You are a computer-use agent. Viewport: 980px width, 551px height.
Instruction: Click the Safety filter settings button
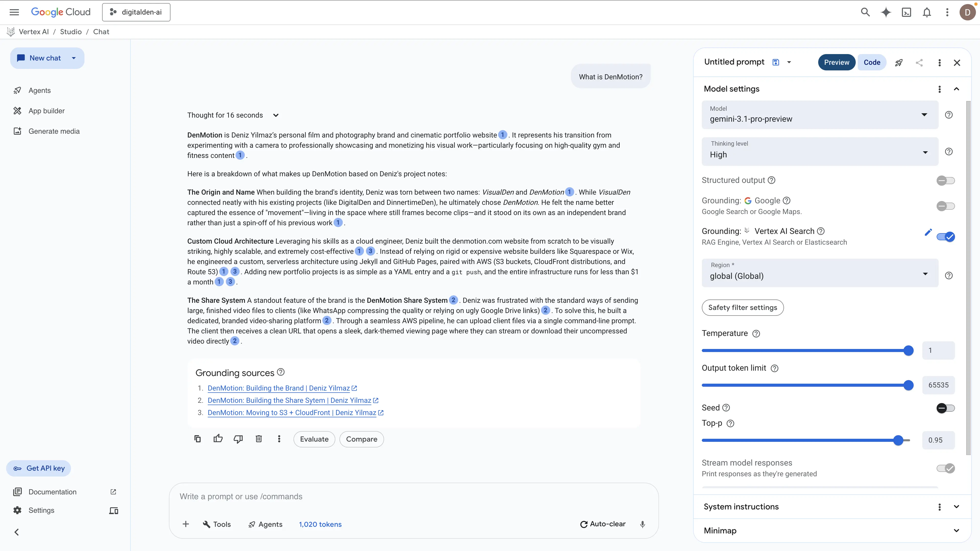(x=742, y=308)
